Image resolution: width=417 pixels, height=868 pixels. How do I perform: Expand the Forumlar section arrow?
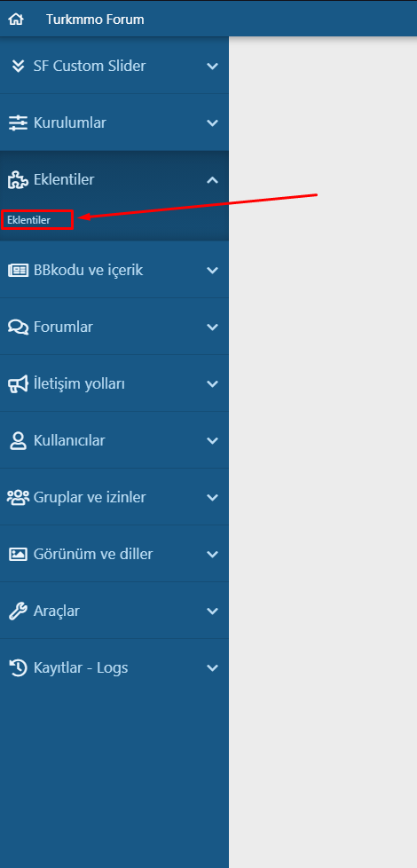(x=212, y=327)
